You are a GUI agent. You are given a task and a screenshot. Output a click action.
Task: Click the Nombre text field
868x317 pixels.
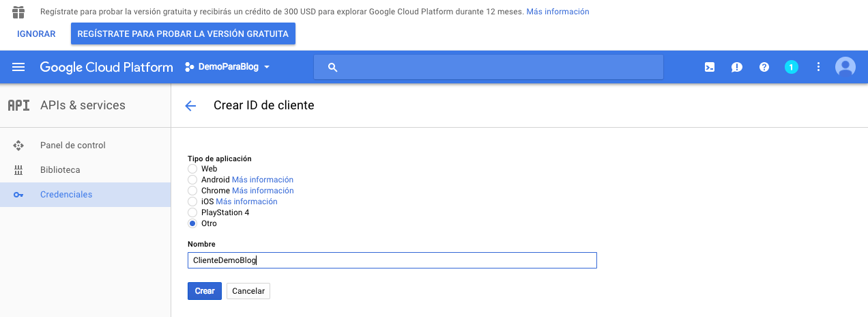pyautogui.click(x=392, y=260)
